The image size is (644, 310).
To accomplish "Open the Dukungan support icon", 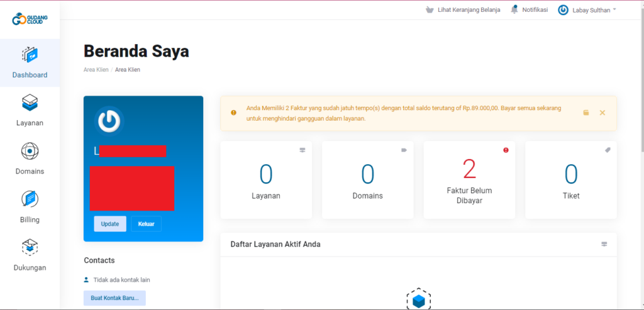I will click(x=30, y=248).
